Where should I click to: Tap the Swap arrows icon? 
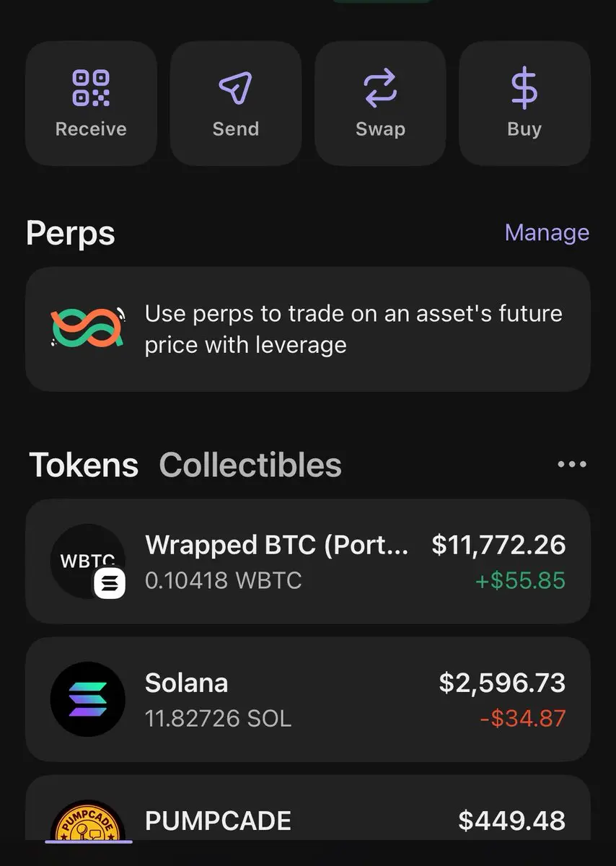point(380,88)
